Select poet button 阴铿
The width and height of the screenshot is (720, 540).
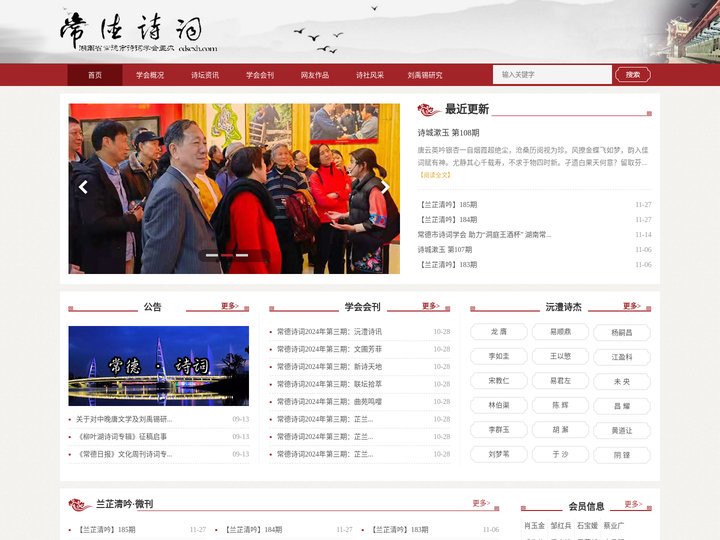click(622, 455)
